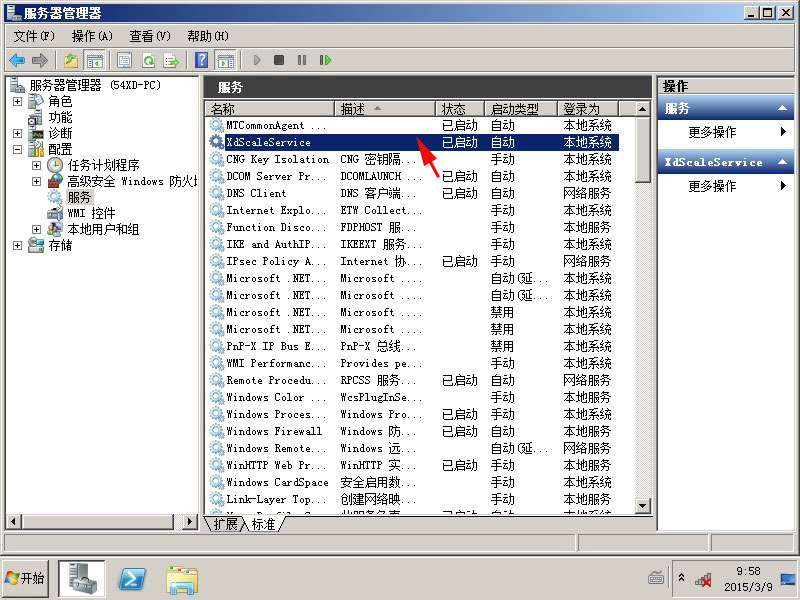The image size is (800, 600).
Task: Open Help via blue question mark icon
Action: (x=201, y=60)
